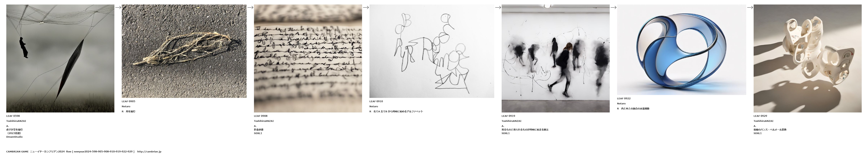Open the hanging figure sky thumbnail
Screen dimensions: 868x156
60,58
